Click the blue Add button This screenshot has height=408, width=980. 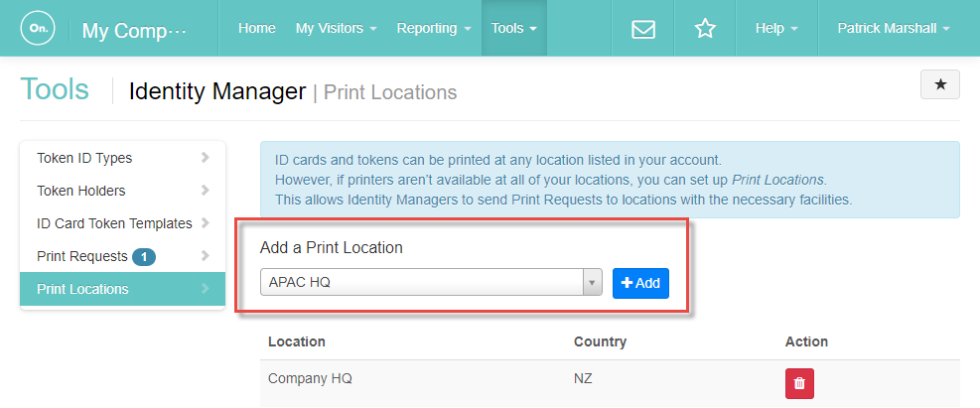point(640,283)
